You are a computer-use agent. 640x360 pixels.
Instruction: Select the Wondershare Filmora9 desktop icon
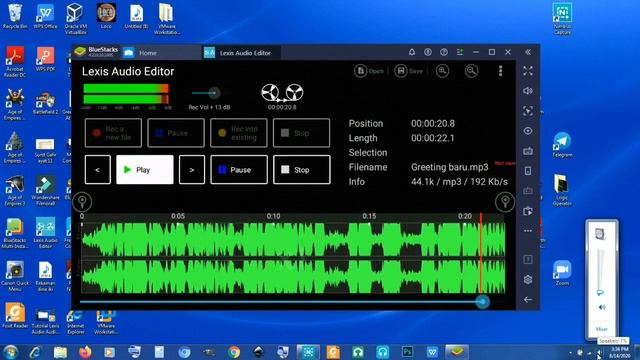point(45,190)
